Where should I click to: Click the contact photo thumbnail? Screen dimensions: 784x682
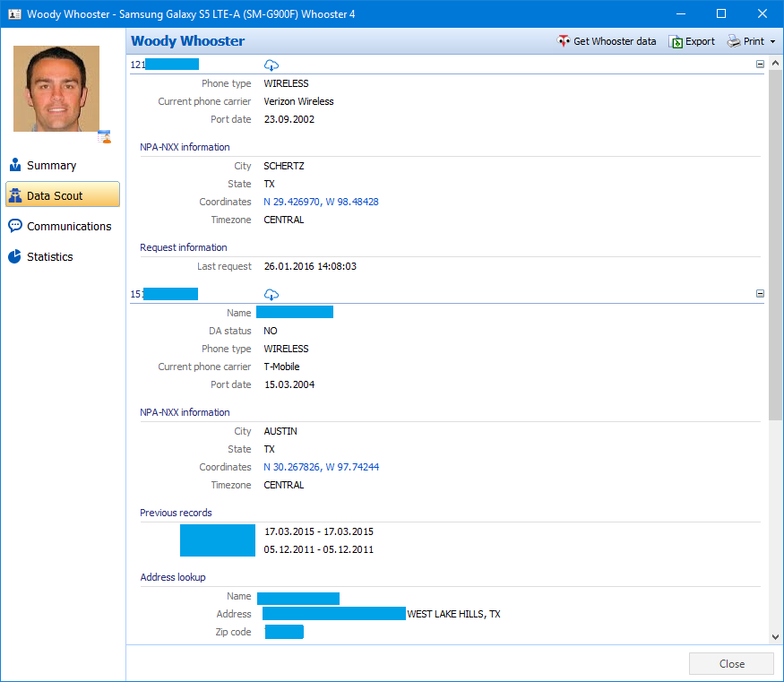tap(56, 89)
